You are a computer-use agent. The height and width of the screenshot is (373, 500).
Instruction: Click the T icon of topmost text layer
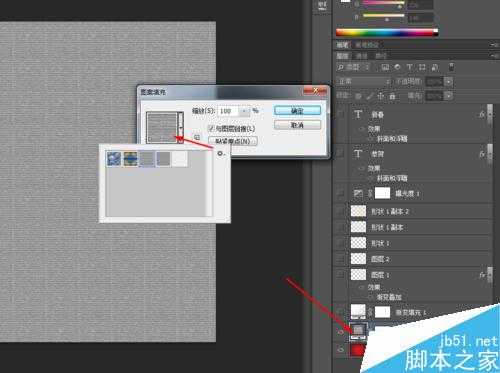(x=358, y=114)
